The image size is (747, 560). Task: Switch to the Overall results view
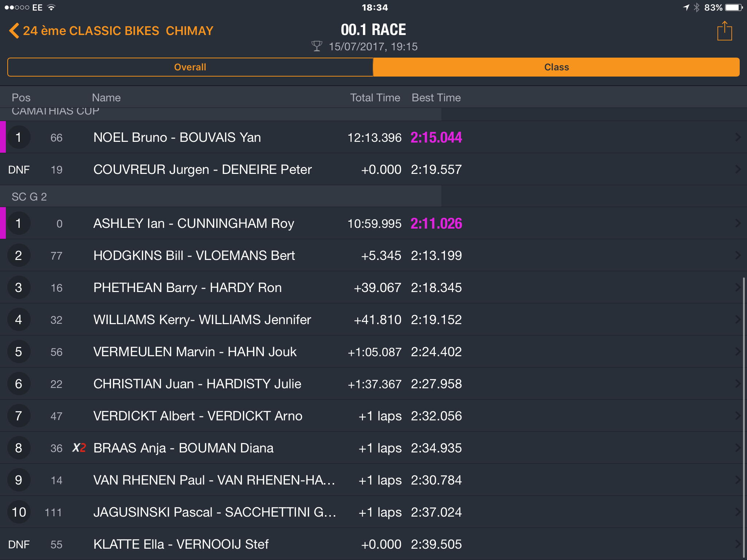190,67
